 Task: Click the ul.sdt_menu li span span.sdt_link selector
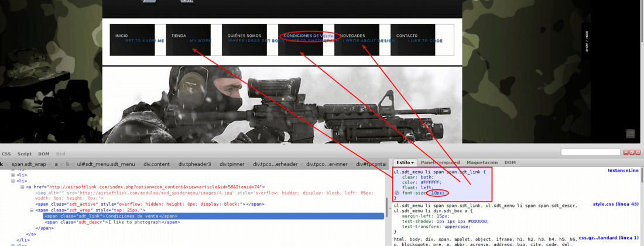(439, 172)
